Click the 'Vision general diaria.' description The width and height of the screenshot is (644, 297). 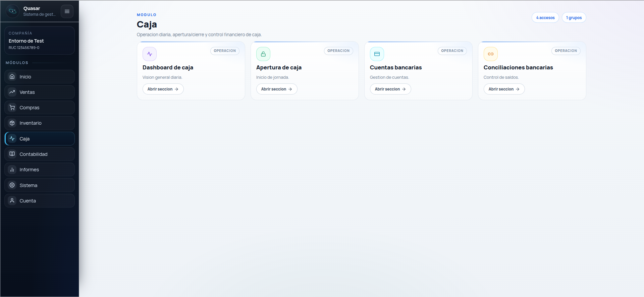[x=162, y=77]
